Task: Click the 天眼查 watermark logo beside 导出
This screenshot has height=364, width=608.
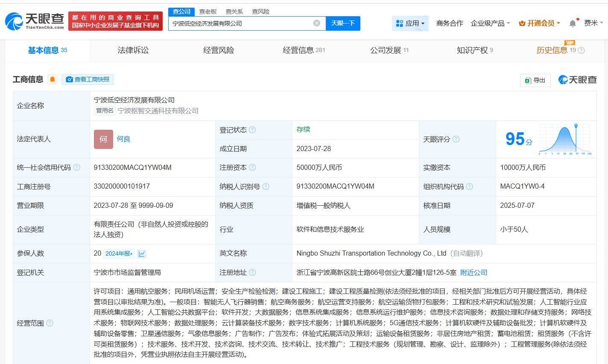Action: [577, 80]
